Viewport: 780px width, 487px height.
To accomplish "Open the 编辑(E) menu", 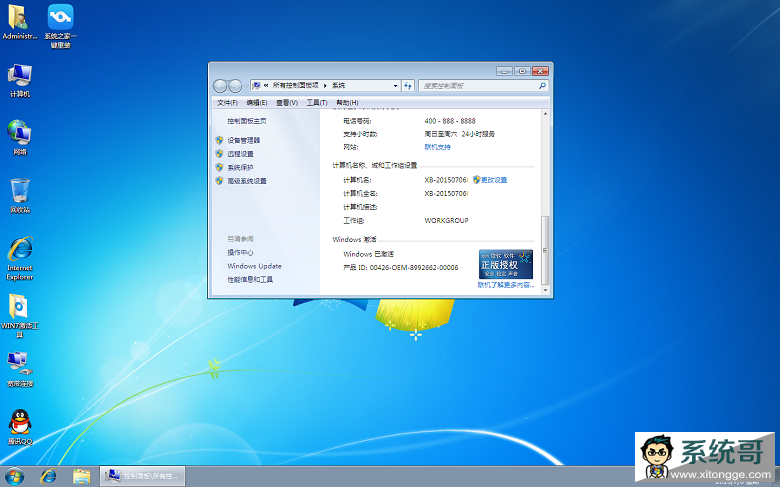I will 257,102.
